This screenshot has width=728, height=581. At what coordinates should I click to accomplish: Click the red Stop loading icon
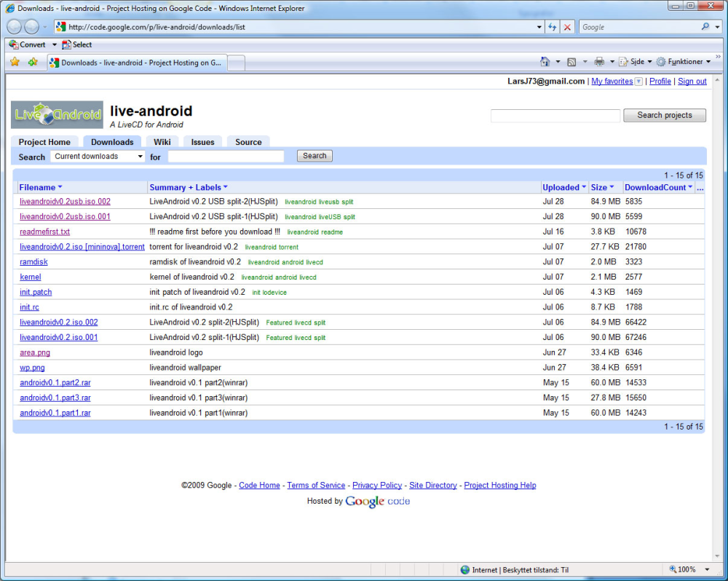[567, 27]
